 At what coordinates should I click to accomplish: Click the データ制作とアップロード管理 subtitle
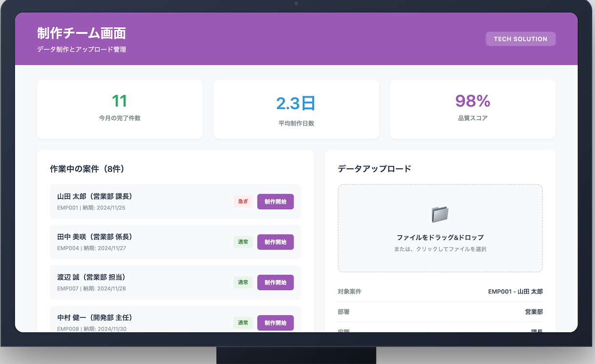tap(81, 49)
